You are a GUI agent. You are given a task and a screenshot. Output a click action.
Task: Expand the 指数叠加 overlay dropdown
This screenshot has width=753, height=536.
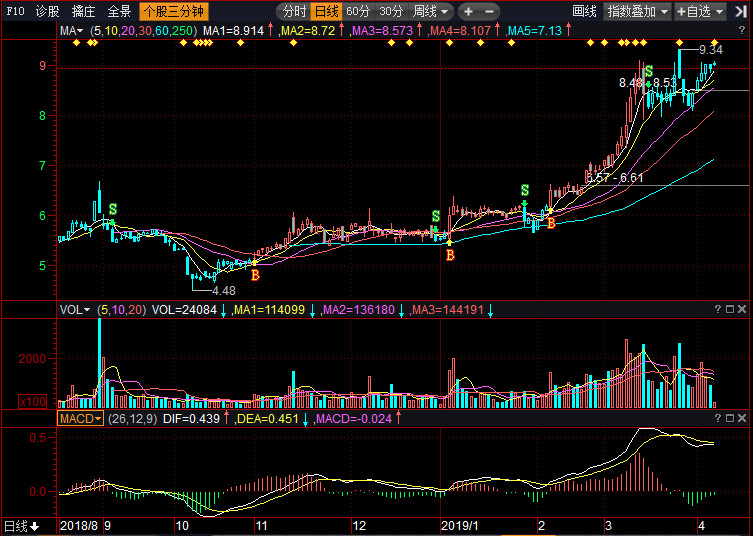coord(637,12)
